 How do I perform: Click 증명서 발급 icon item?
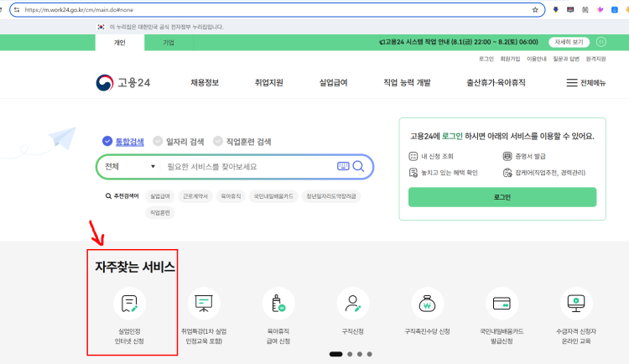pos(524,156)
